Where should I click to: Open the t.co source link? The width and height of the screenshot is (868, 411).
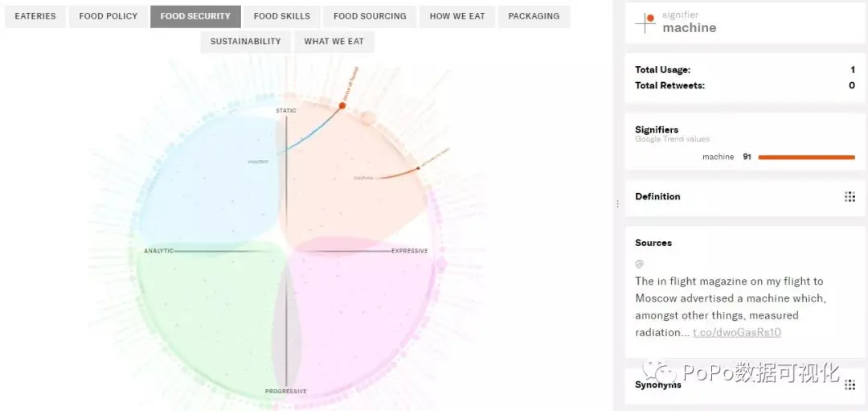[737, 332]
